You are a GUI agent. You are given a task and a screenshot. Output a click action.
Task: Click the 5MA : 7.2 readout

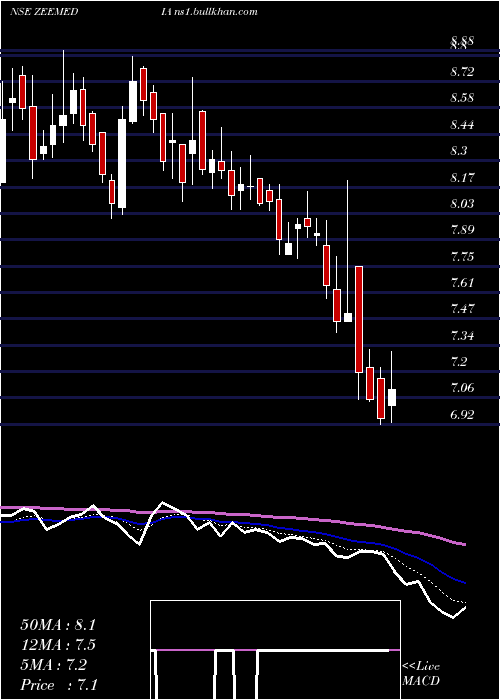(x=54, y=665)
